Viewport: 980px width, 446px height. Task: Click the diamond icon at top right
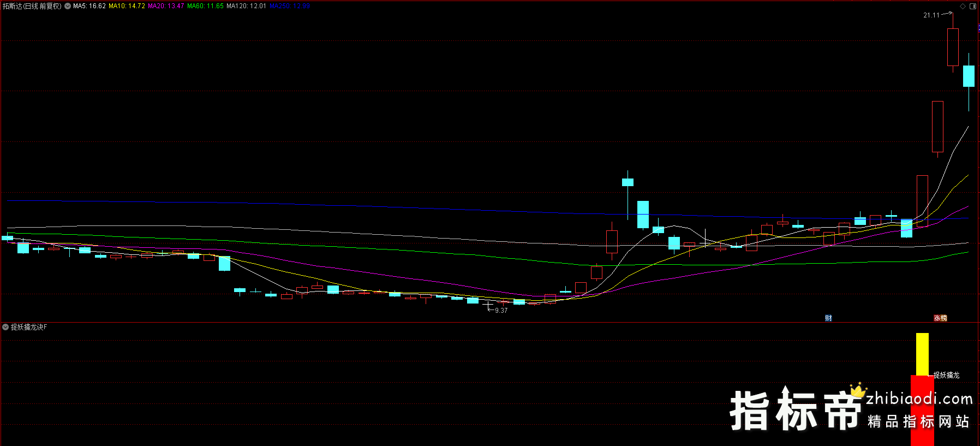click(963, 6)
